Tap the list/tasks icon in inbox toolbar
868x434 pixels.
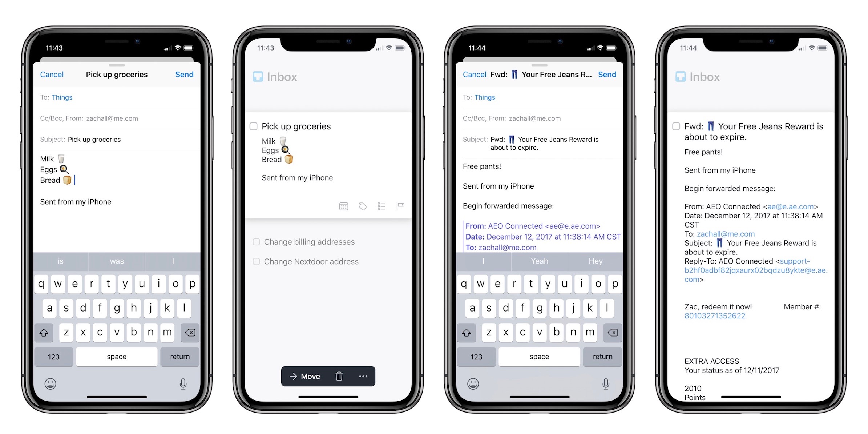coord(381,206)
